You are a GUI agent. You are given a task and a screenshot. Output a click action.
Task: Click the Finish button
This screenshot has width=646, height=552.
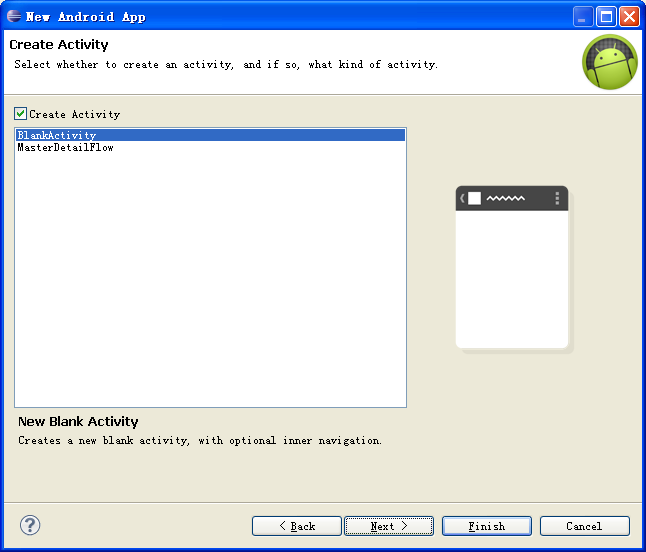487,526
